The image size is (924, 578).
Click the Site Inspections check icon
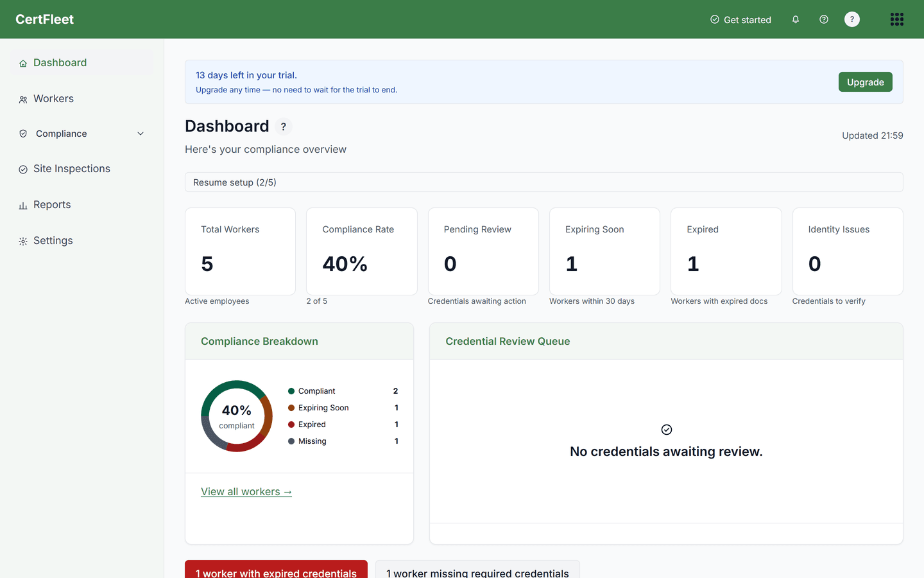(x=23, y=170)
